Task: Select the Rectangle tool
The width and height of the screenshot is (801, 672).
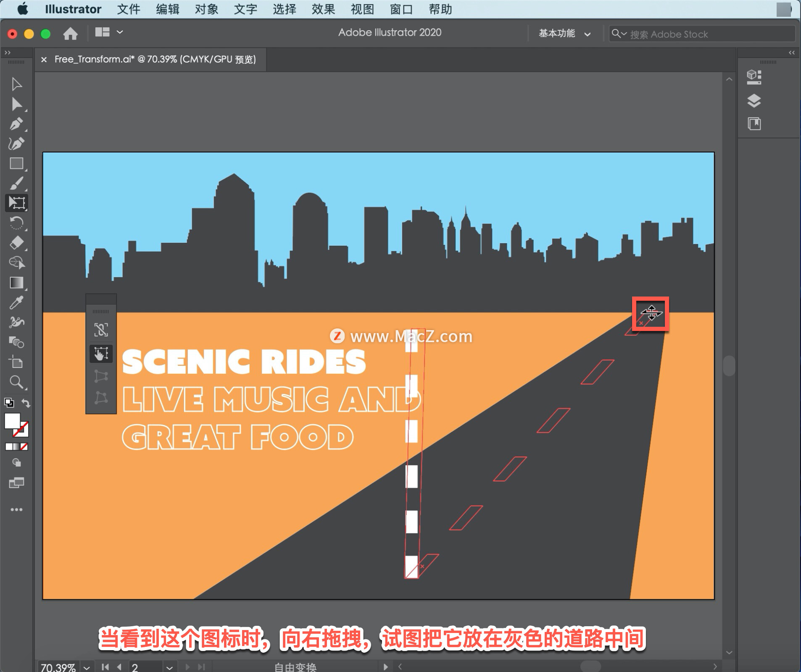Action: click(16, 163)
